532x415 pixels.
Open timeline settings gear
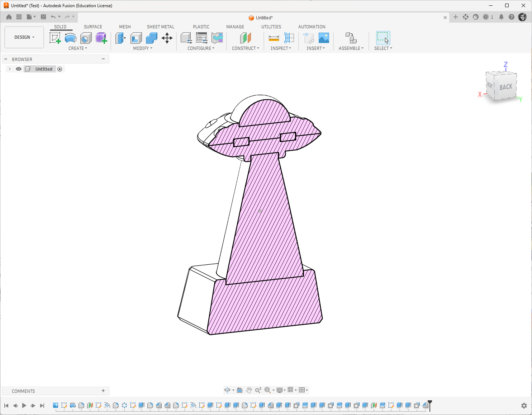524,406
